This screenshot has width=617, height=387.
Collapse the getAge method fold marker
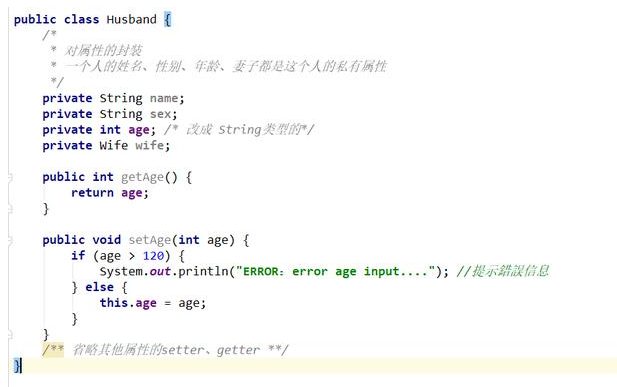(x=10, y=178)
